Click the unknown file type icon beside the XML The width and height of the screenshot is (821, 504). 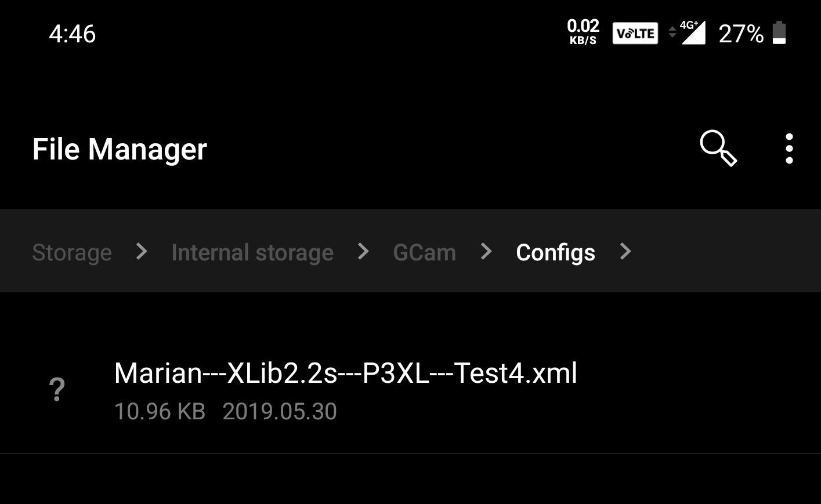pos(56,389)
